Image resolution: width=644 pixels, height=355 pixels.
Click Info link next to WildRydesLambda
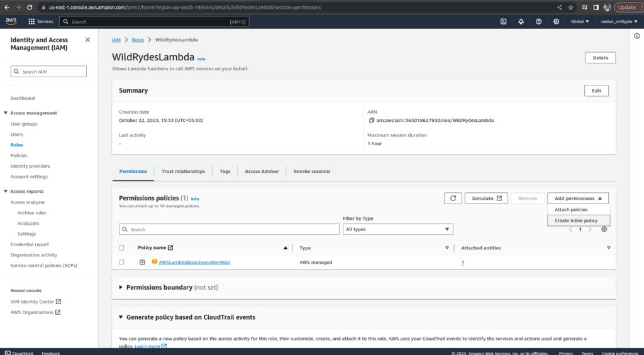(x=201, y=59)
